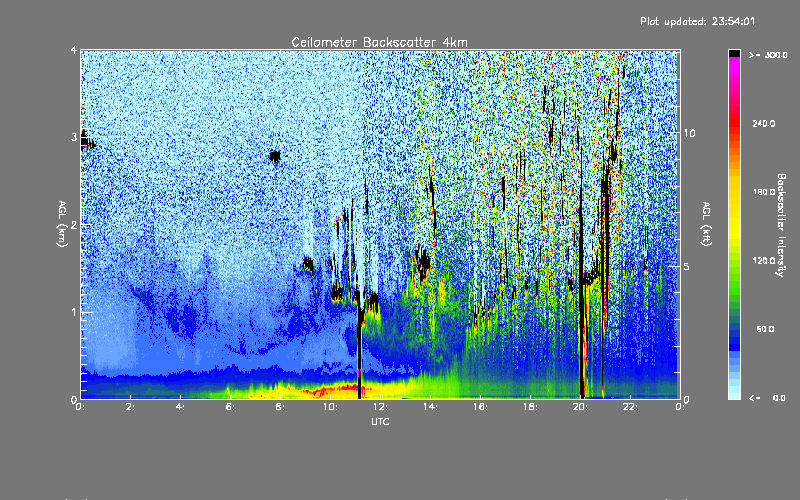Viewport: 800px width, 500px height.
Task: Click the ">= 300.0" colorbar value
Action: (768, 55)
